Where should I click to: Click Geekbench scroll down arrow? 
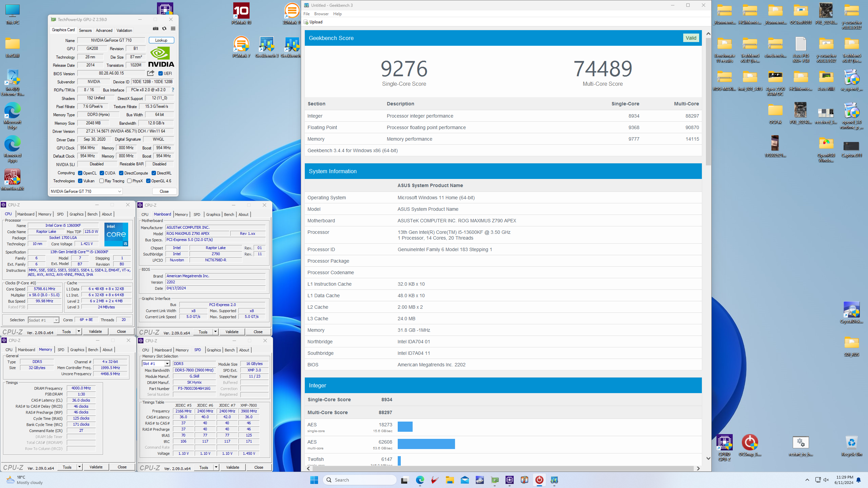708,458
